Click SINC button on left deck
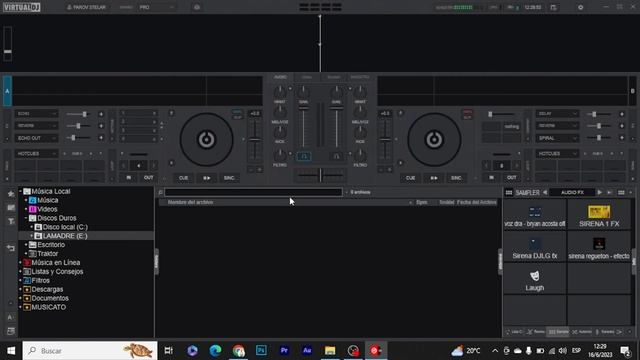The width and height of the screenshot is (640, 360). (229, 178)
